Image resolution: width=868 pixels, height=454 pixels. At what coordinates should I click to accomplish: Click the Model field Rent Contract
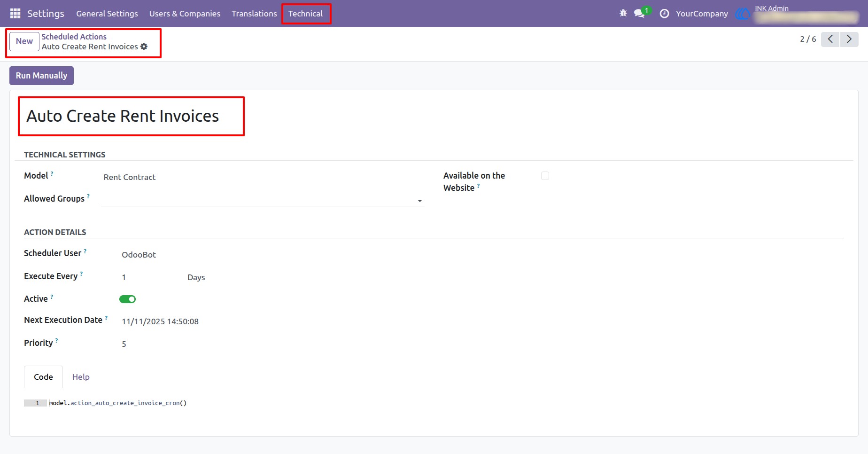click(130, 177)
